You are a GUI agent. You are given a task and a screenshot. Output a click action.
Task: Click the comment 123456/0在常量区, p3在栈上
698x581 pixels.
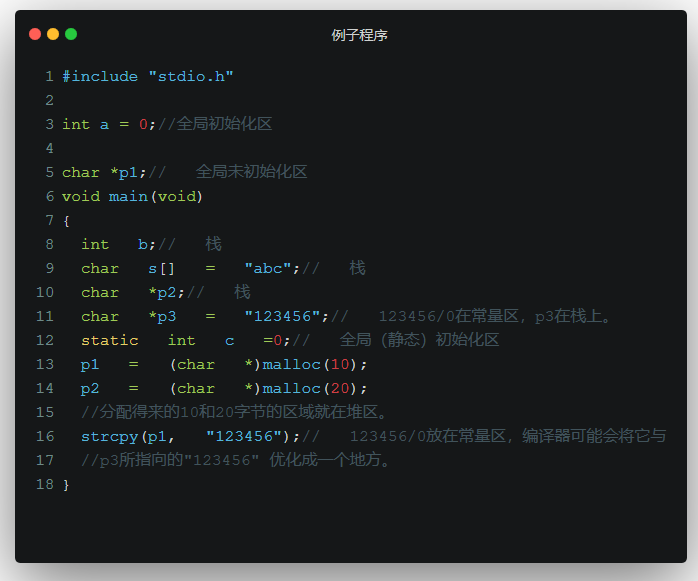pos(495,317)
